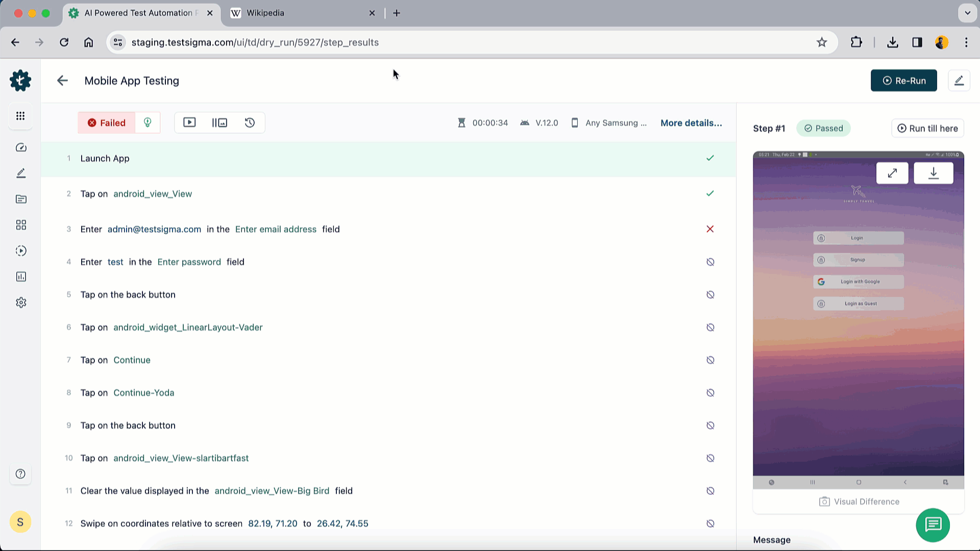Open the edit pencil icon beside Re-Run
This screenshot has height=551, width=980.
(x=959, y=81)
